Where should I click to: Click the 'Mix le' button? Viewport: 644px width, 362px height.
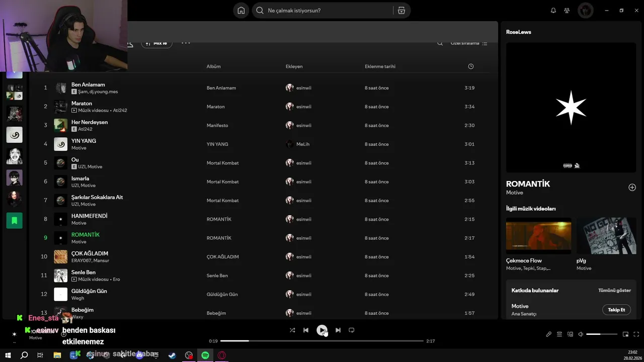157,43
